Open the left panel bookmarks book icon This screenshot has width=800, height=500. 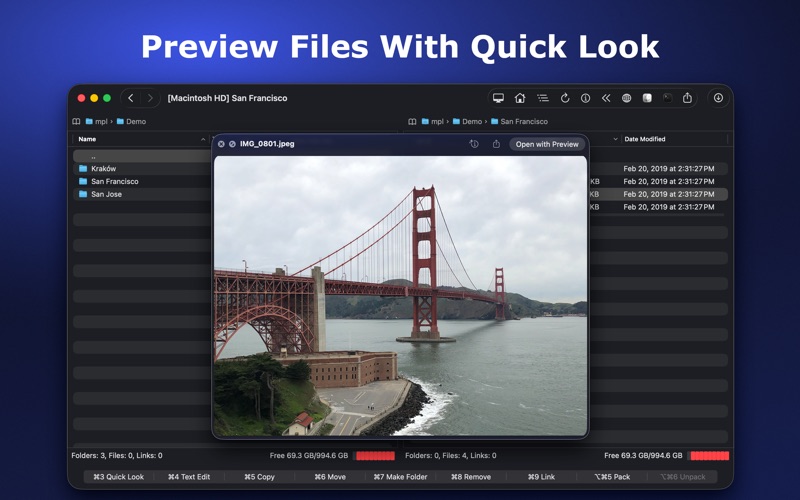[x=76, y=121]
